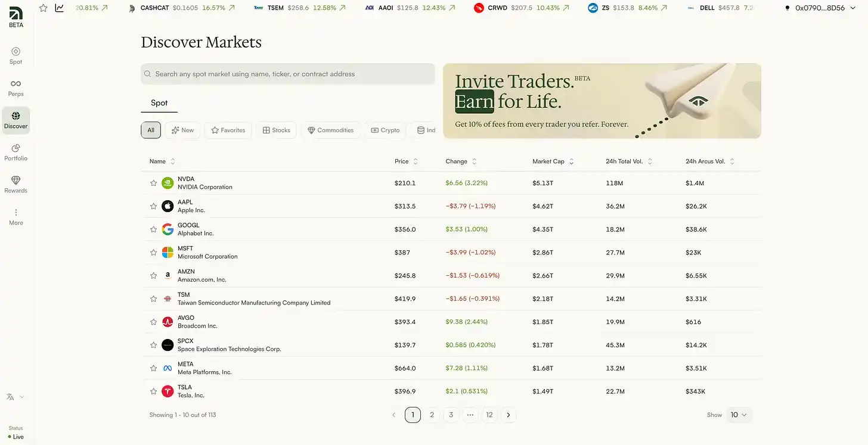Favorite AAPL with its star

tap(153, 206)
